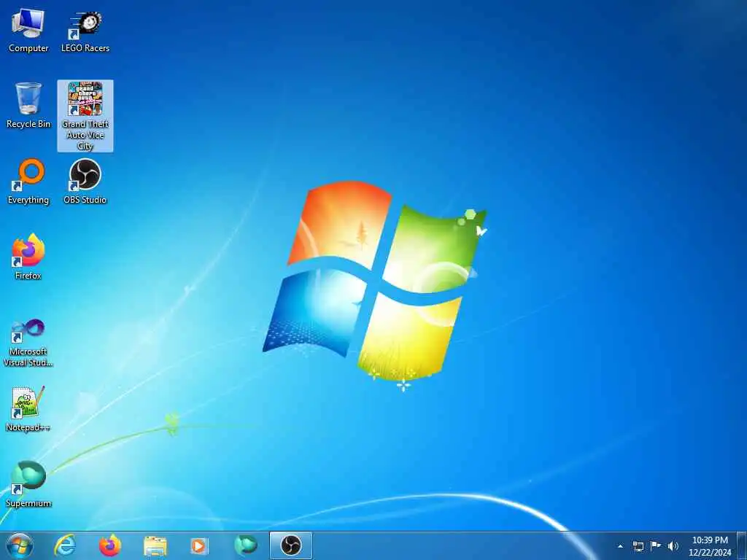Open Windows Media Player from taskbar

tap(199, 545)
